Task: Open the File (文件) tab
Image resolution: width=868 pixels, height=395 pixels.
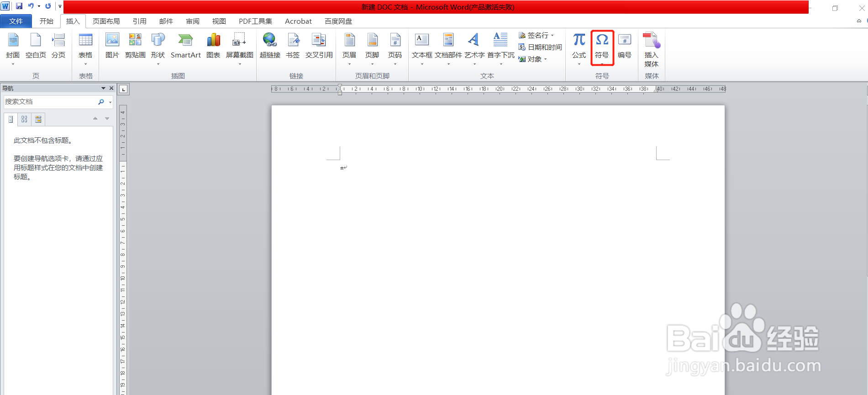Action: [x=16, y=21]
